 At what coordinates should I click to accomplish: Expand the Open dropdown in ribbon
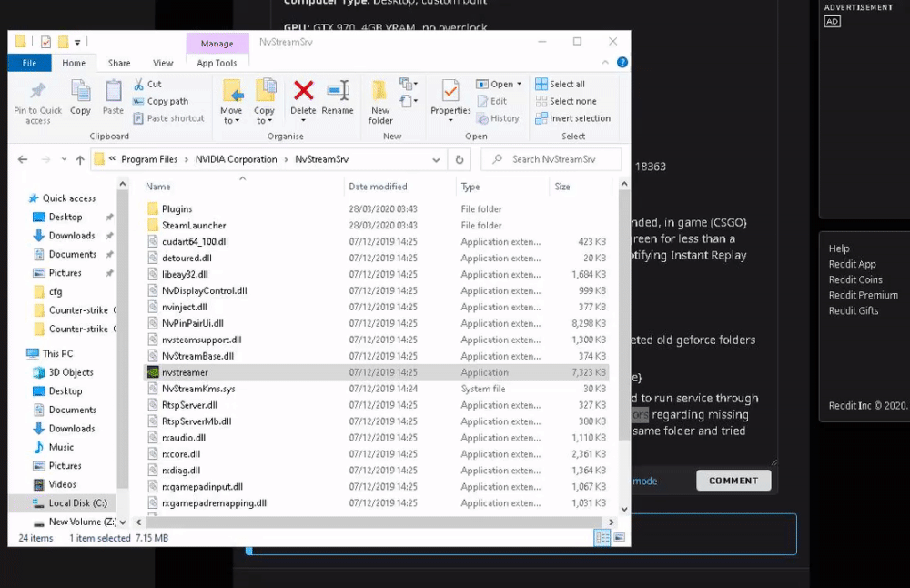(499, 84)
